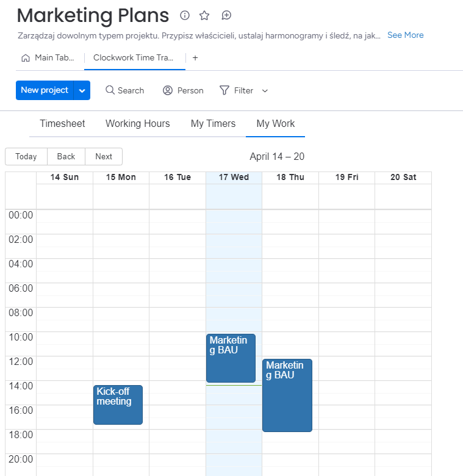Image resolution: width=463 pixels, height=476 pixels.
Task: Jump to Today in calendar
Action: [x=26, y=157]
